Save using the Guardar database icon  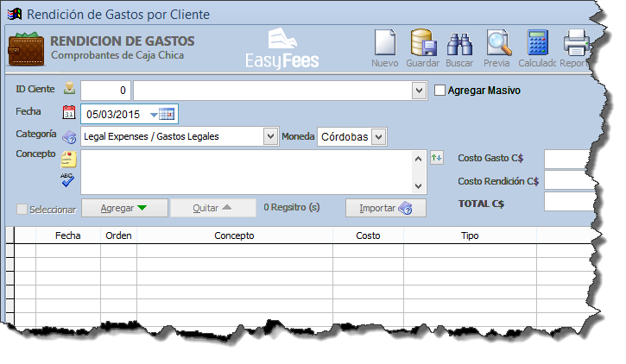pyautogui.click(x=422, y=43)
